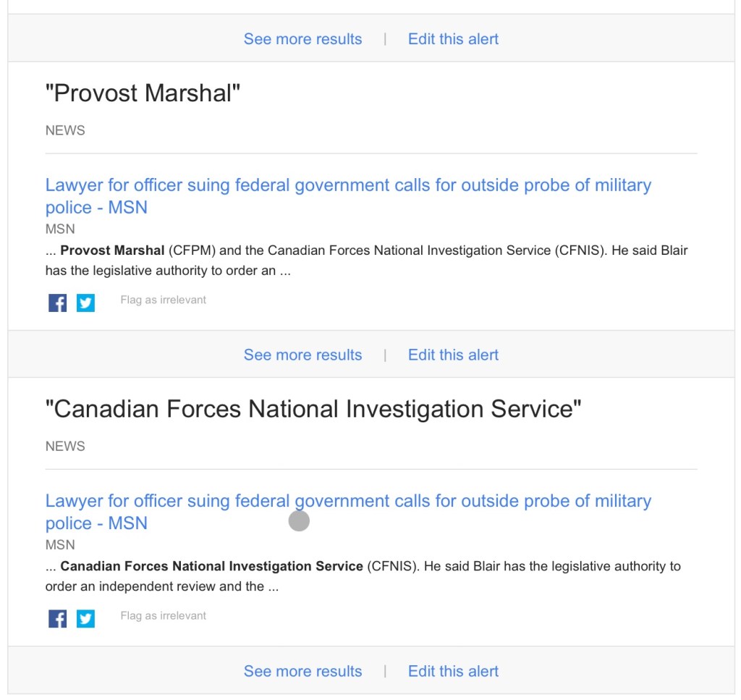
Task: Click NEWS label under Provost Marshal
Action: tap(65, 130)
